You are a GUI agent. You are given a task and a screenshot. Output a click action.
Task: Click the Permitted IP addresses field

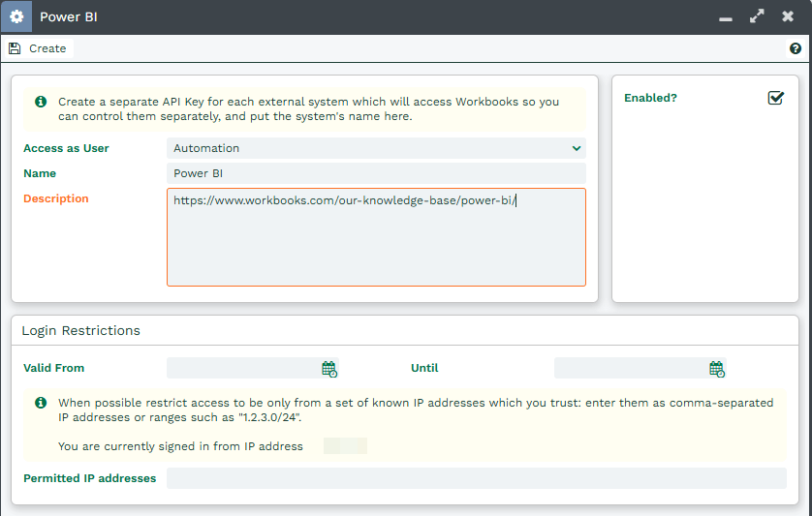tap(477, 478)
